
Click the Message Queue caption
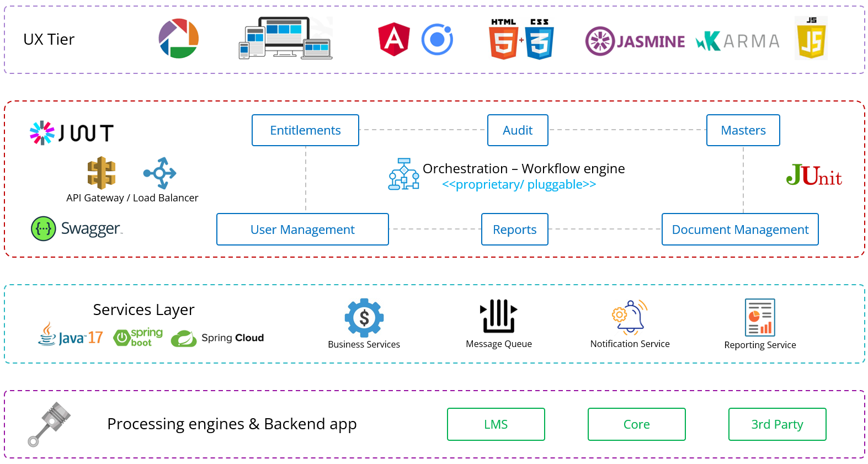(499, 344)
